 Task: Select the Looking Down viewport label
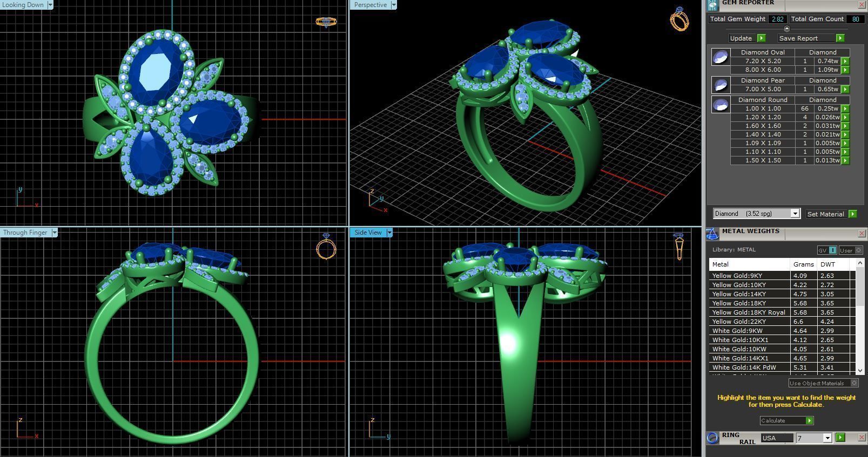point(23,5)
